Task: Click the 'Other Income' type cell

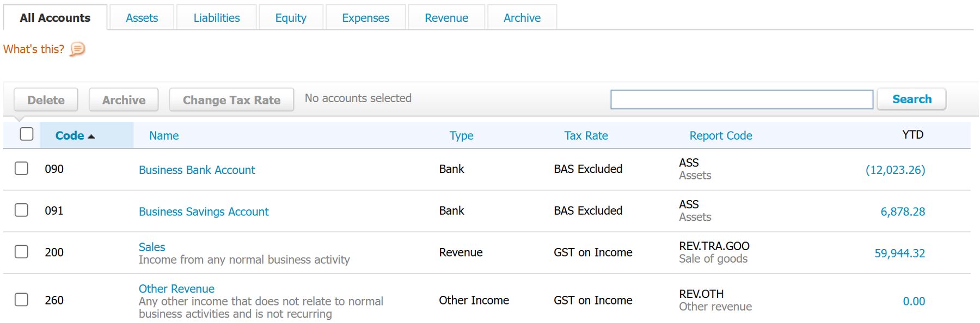Action: (474, 300)
